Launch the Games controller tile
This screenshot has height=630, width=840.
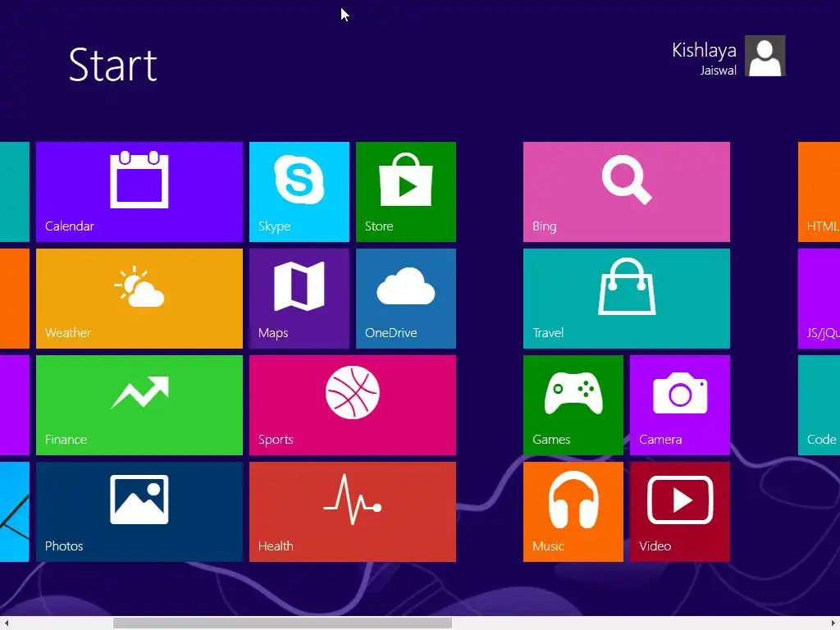click(573, 405)
